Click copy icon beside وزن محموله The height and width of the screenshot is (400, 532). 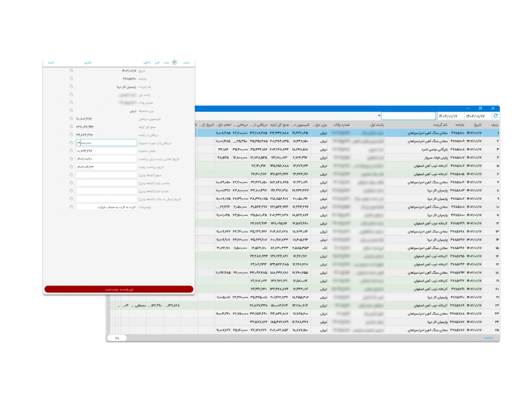point(71,111)
